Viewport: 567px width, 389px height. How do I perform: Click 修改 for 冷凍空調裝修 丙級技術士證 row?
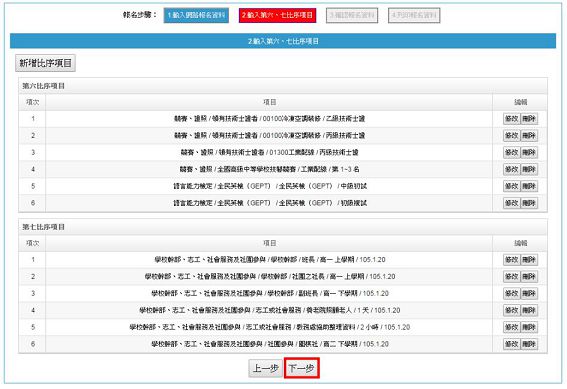[511, 136]
